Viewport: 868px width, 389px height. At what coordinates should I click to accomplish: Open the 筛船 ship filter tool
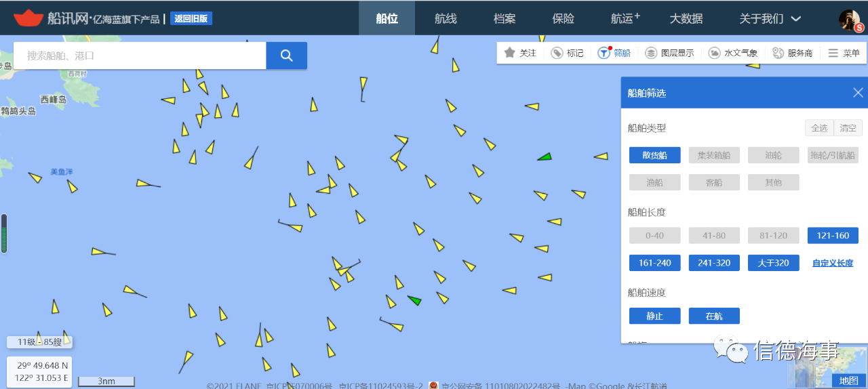click(x=614, y=53)
